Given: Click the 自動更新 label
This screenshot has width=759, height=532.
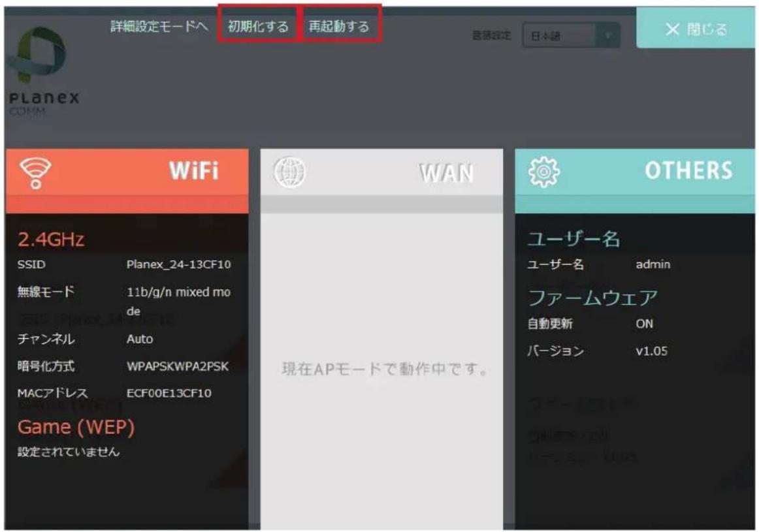Looking at the screenshot, I should coord(550,324).
